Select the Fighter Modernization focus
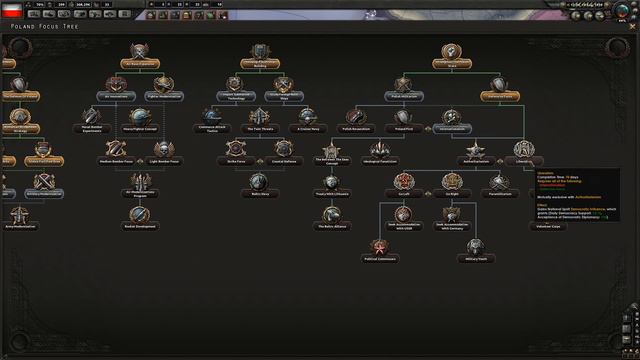This screenshot has height=360, width=640. click(x=164, y=89)
